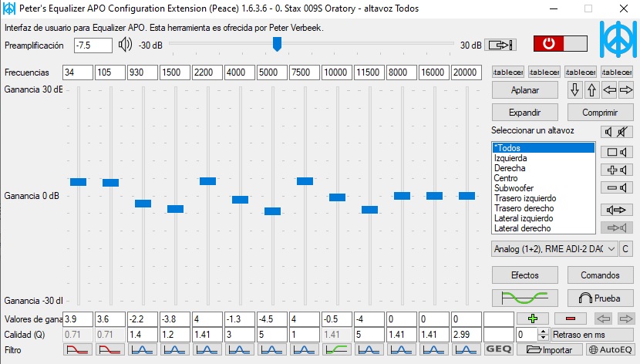Click the preamplification slider handle

pos(277,45)
